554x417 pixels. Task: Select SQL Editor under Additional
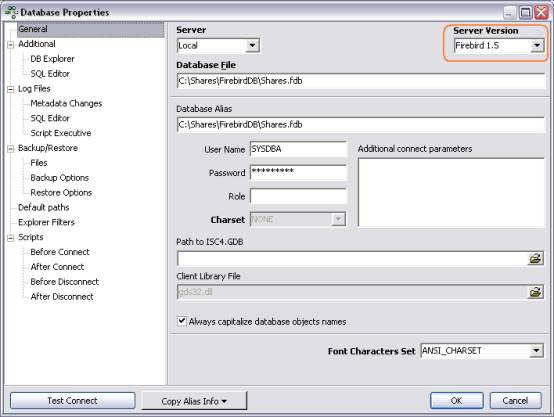tap(50, 74)
